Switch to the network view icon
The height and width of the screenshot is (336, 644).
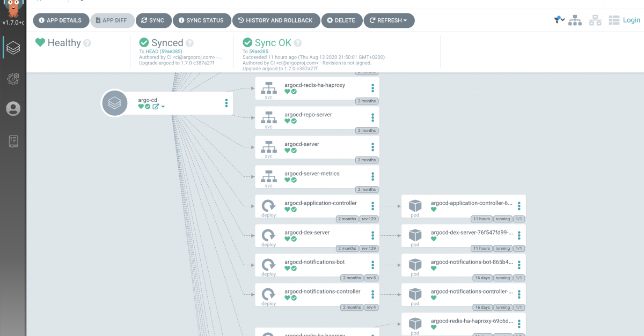(x=595, y=20)
